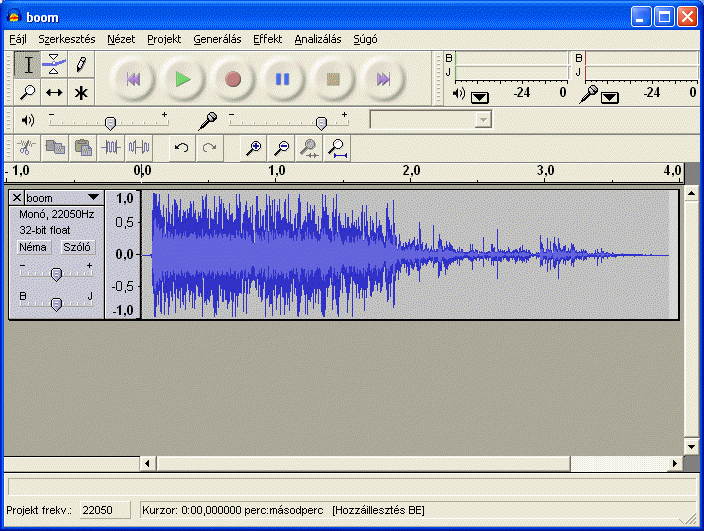Open the Analizálás menu
The height and width of the screenshot is (531, 704).
tap(318, 39)
